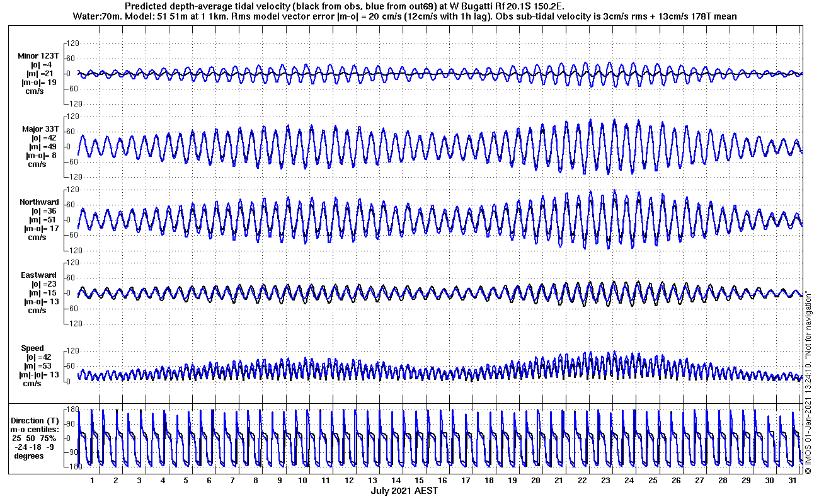The height and width of the screenshot is (504, 819).
Task: Click the 'Predicted depth-average tidal velocity' title line
Action: tap(345, 6)
